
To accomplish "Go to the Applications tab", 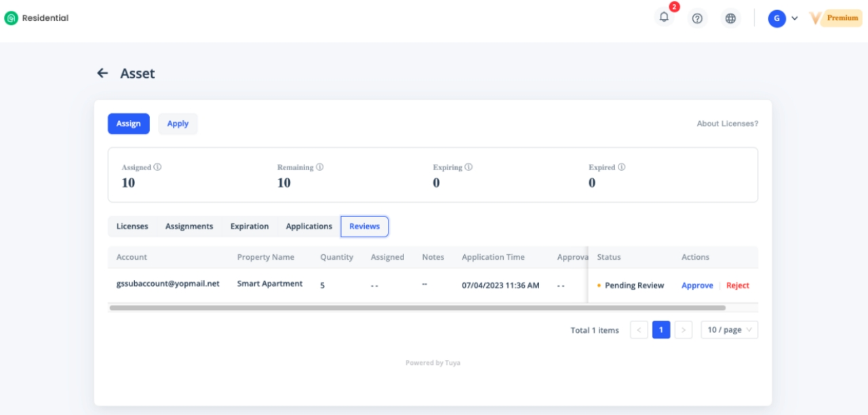I will coord(309,226).
